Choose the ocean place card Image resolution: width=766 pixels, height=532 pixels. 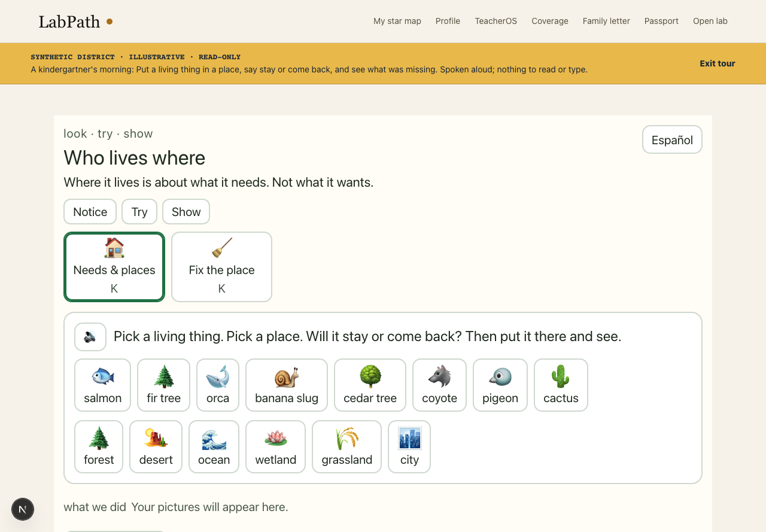[x=214, y=447]
